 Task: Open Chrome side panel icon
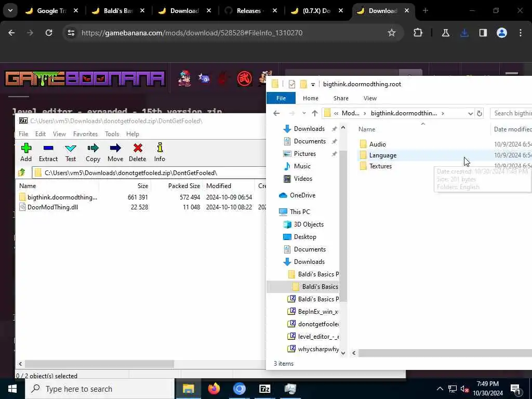click(483, 33)
